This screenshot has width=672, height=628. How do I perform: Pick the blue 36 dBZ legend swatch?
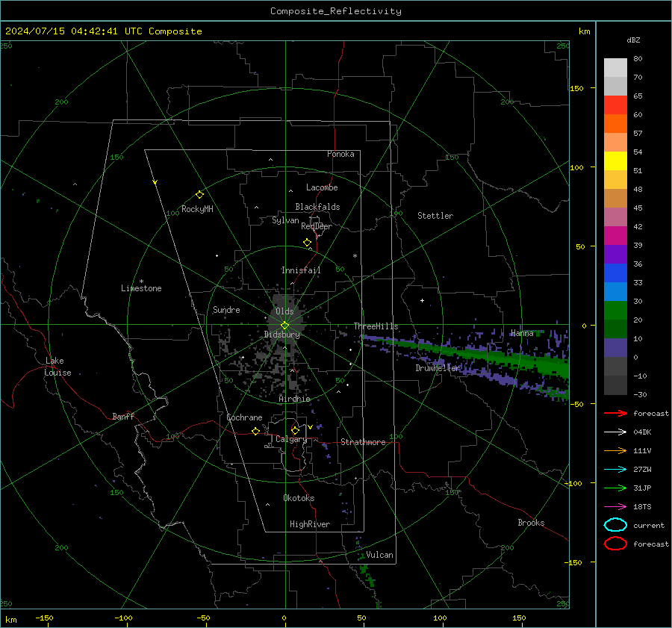pos(615,273)
